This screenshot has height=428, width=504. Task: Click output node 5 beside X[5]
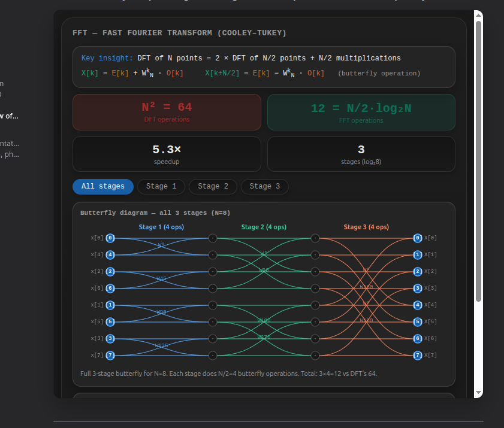click(x=418, y=321)
